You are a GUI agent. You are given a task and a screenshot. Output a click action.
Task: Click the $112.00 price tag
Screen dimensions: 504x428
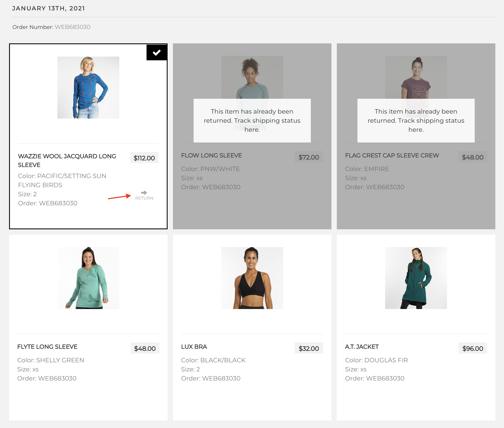click(x=144, y=158)
